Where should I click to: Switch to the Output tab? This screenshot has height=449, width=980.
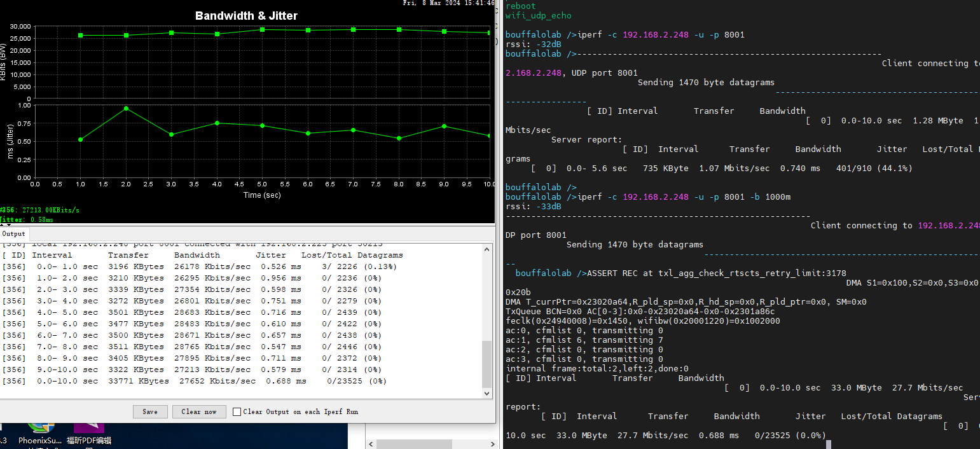[13, 234]
